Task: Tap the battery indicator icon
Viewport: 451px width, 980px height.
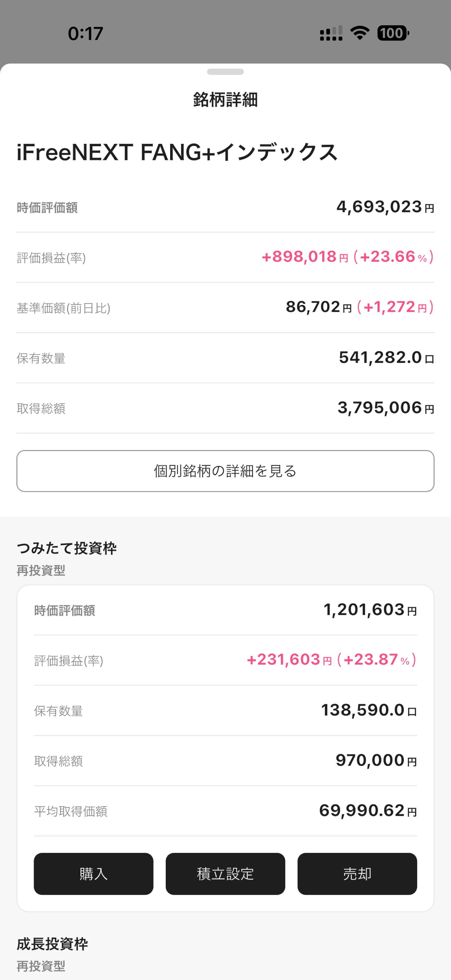Action: tap(392, 33)
